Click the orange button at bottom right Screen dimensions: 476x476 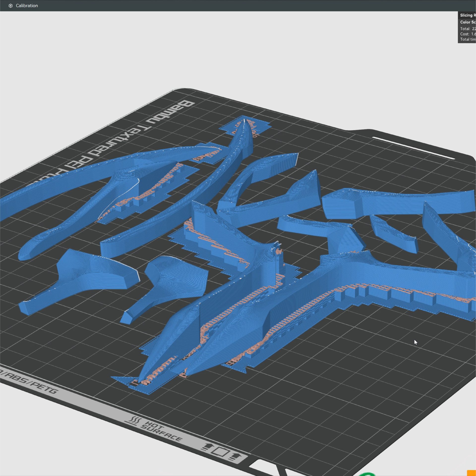pyautogui.click(x=471, y=473)
